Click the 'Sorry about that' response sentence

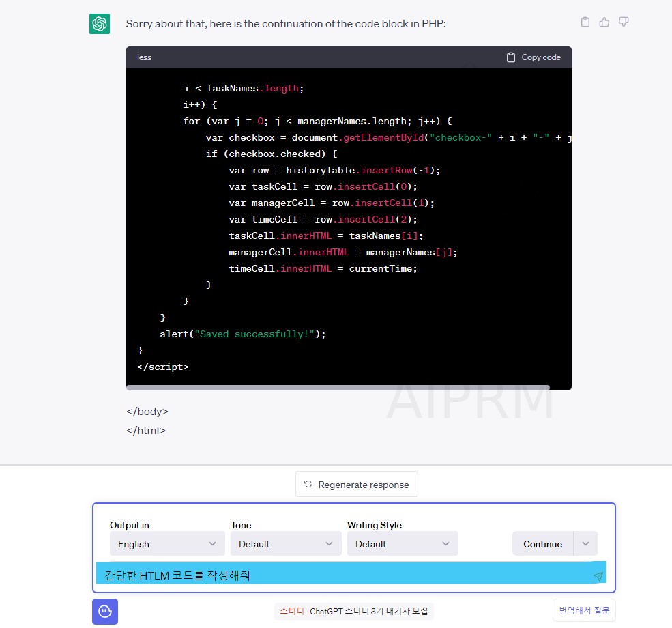pos(286,24)
